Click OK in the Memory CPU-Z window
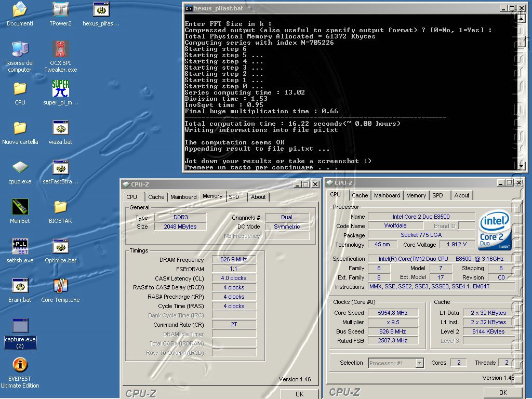Viewport: 532px width, 399px height. pos(299,394)
